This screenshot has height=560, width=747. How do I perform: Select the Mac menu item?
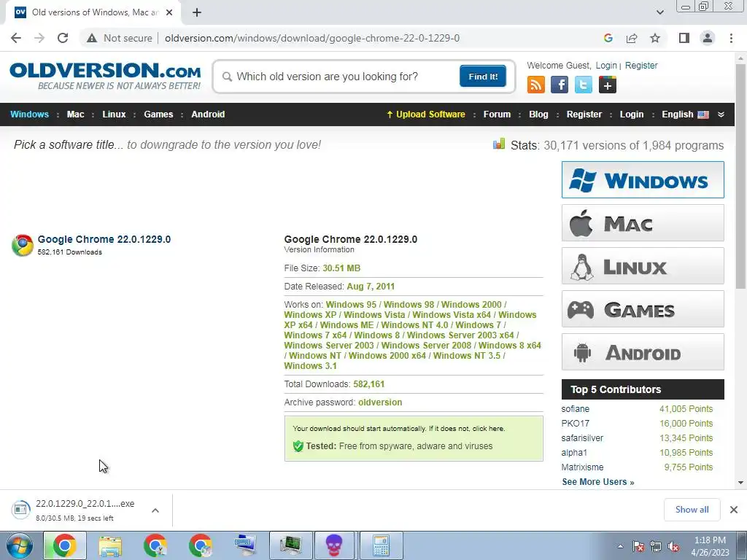coord(75,114)
